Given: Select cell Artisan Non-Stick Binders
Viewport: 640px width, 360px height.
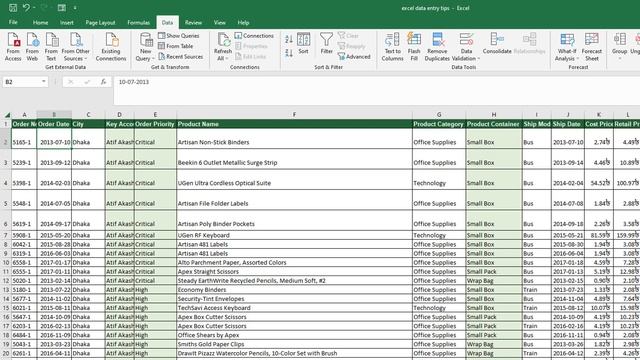Looking at the screenshot, I should point(294,139).
